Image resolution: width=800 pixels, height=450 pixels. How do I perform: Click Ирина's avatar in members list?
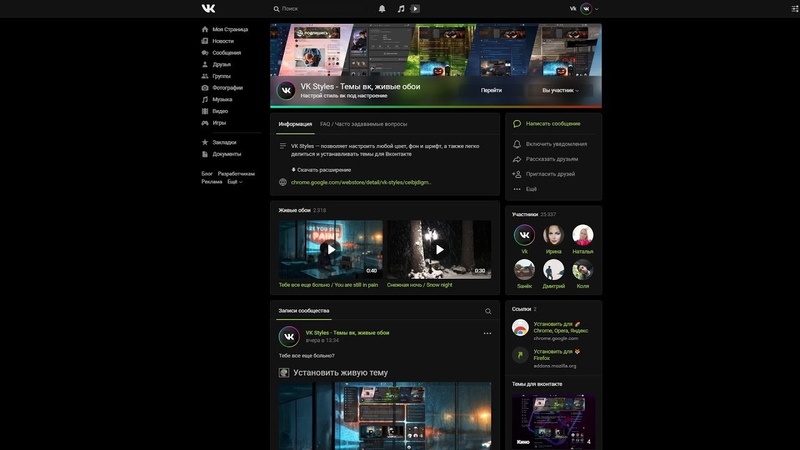(553, 235)
